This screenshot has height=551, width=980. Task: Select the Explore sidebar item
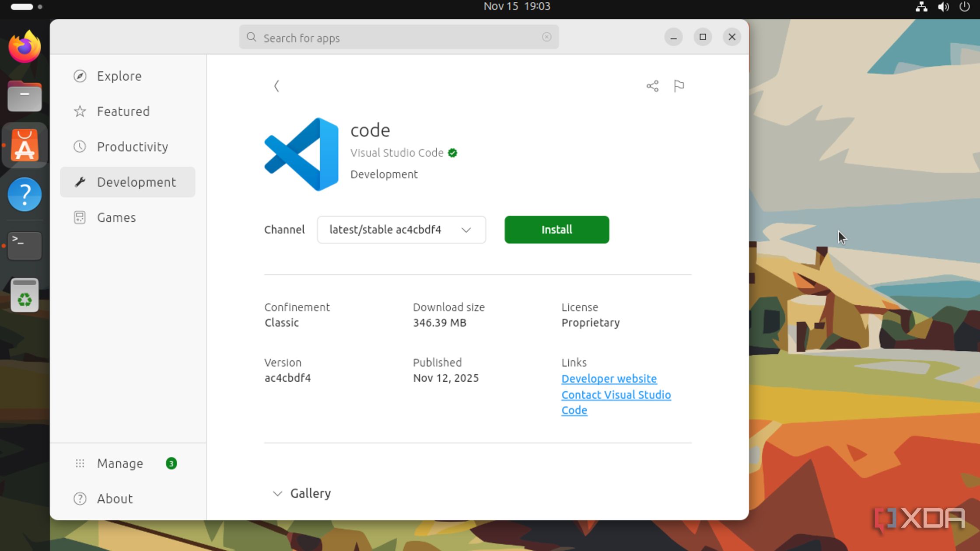click(119, 76)
